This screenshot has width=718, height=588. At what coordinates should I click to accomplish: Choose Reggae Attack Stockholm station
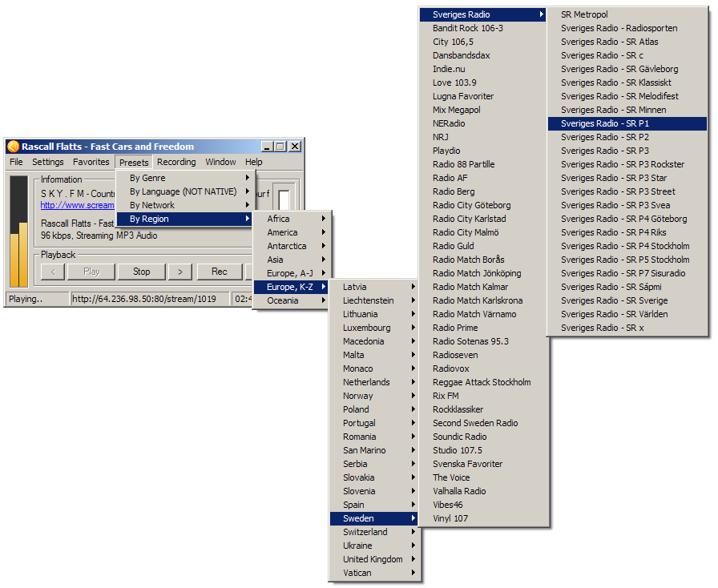483,382
